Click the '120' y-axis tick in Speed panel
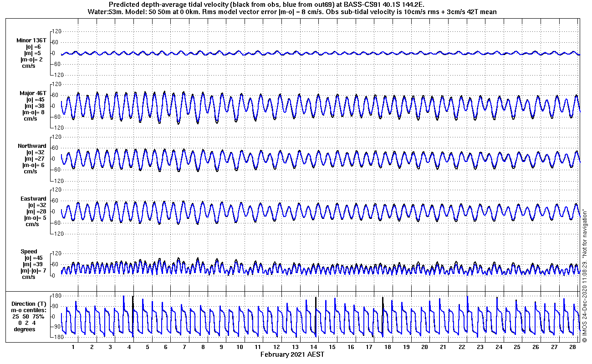This screenshot has width=592, height=364. point(57,253)
